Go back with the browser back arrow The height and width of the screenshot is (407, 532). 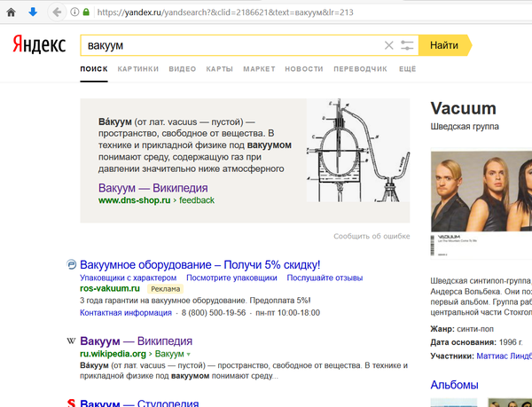[57, 12]
